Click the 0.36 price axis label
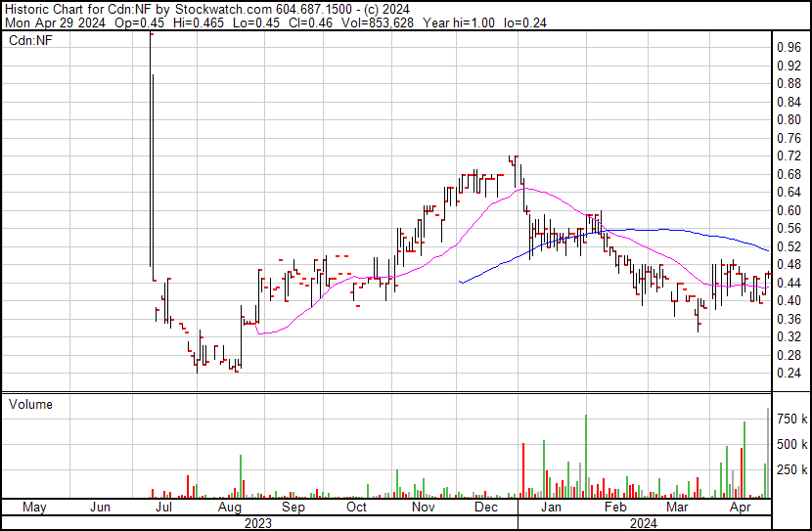This screenshot has width=812, height=531. pyautogui.click(x=789, y=319)
